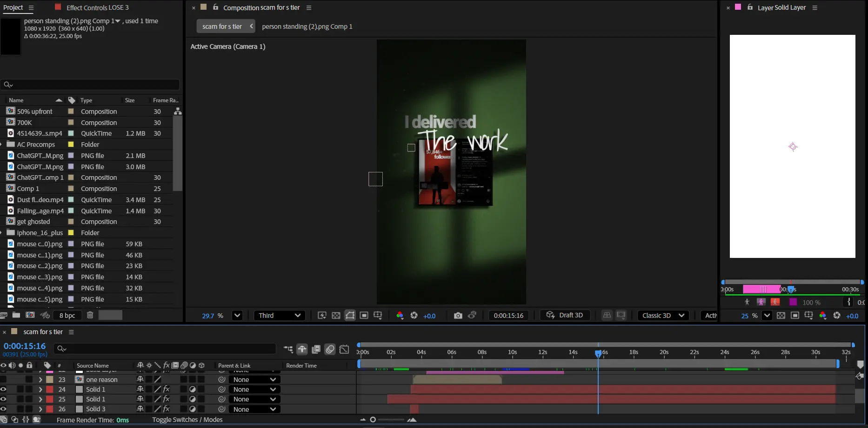The width and height of the screenshot is (868, 428).
Task: Open the Classic 3D renderer dropdown
Action: click(x=663, y=316)
